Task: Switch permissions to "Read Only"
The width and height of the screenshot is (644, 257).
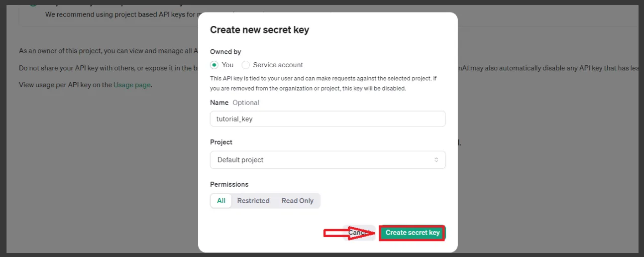Action: [x=297, y=201]
